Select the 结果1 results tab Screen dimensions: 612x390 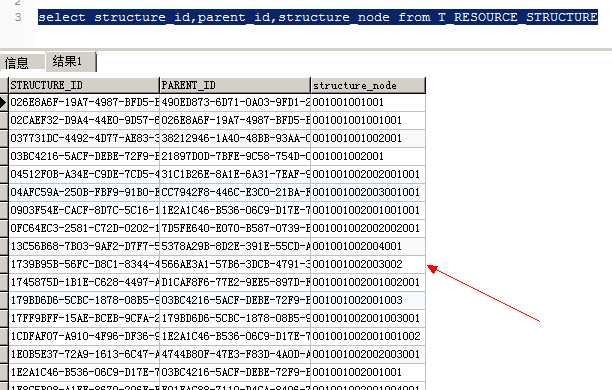click(x=71, y=61)
